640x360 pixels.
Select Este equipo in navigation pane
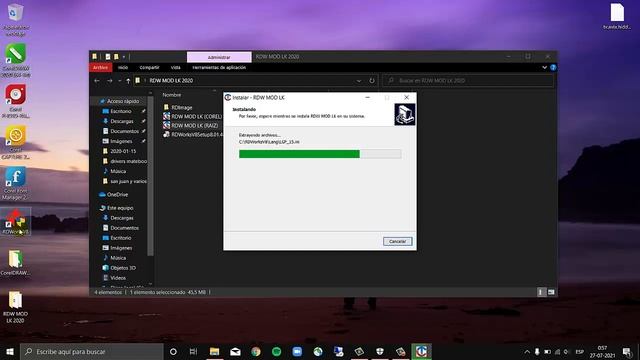coord(120,208)
